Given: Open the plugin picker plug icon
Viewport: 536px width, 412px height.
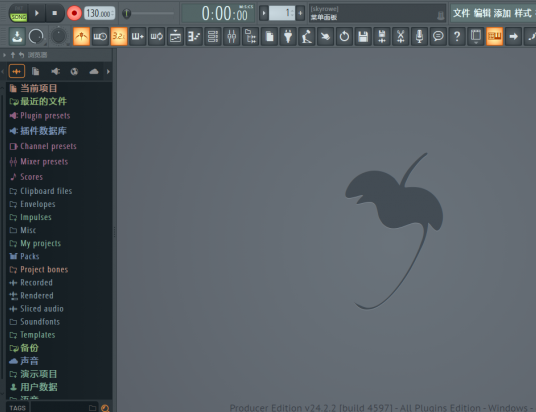Looking at the screenshot, I should pos(288,36).
